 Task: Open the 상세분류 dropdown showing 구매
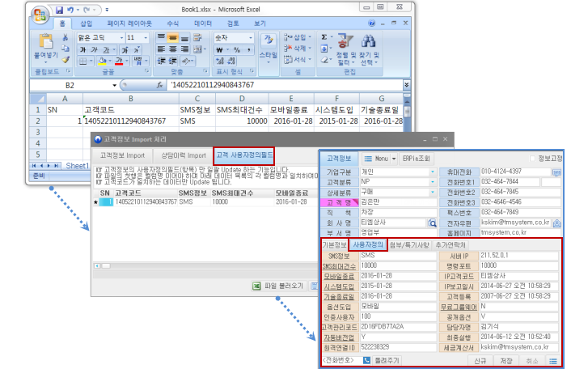tap(433, 192)
